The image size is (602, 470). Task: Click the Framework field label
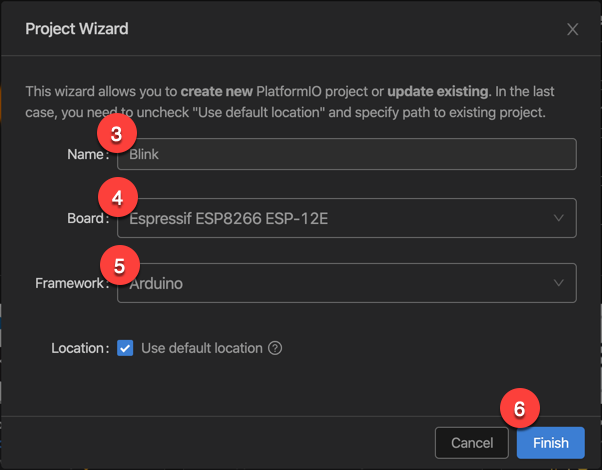70,283
